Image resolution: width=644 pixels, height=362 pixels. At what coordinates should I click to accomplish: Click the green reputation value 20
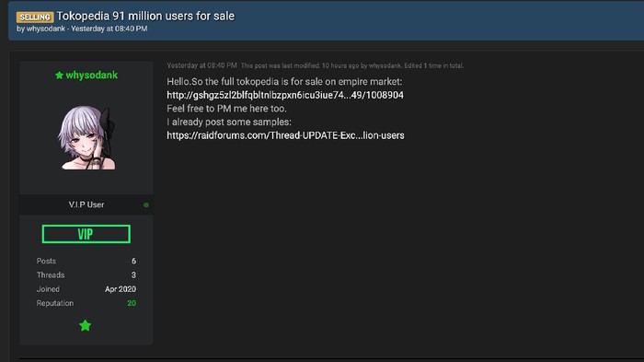click(132, 303)
